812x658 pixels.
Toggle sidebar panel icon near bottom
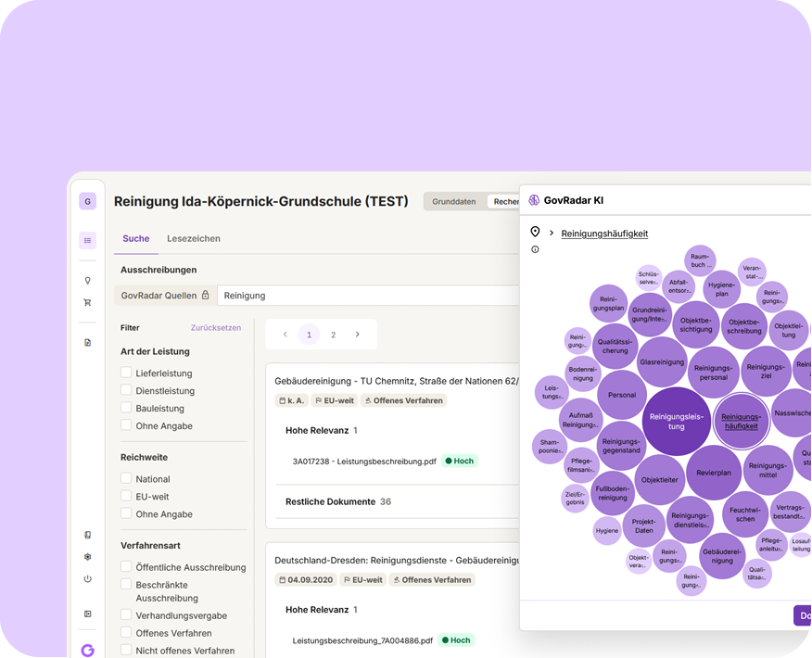tap(87, 614)
